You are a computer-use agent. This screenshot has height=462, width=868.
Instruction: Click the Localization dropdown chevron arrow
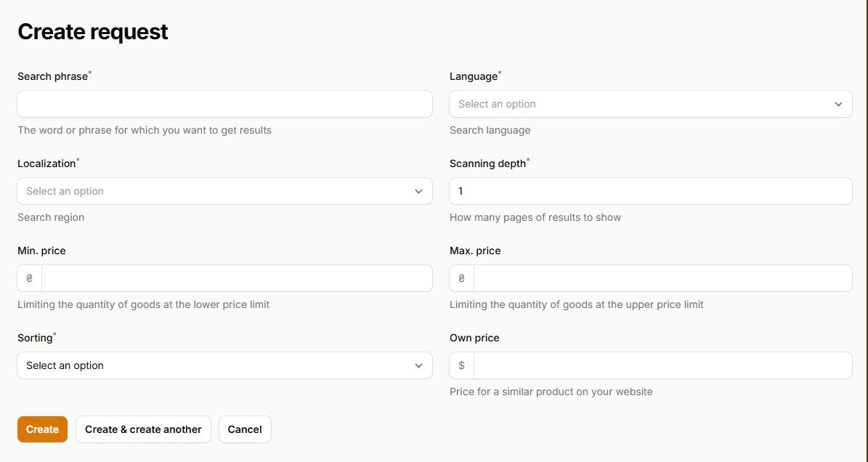click(418, 191)
